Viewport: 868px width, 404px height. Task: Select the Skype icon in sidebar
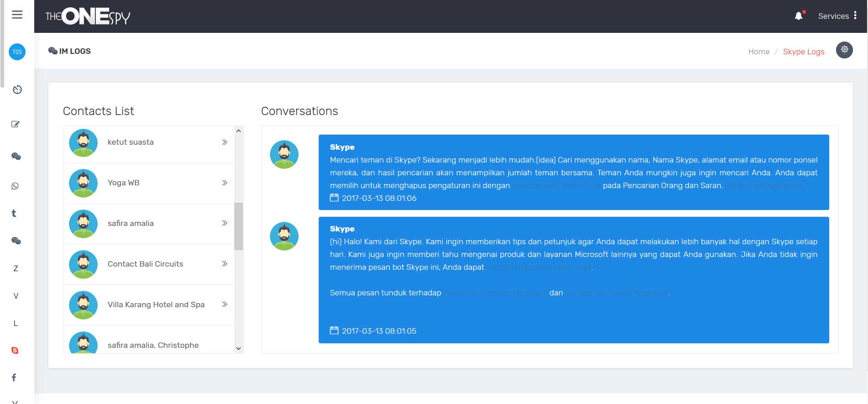coord(15,350)
